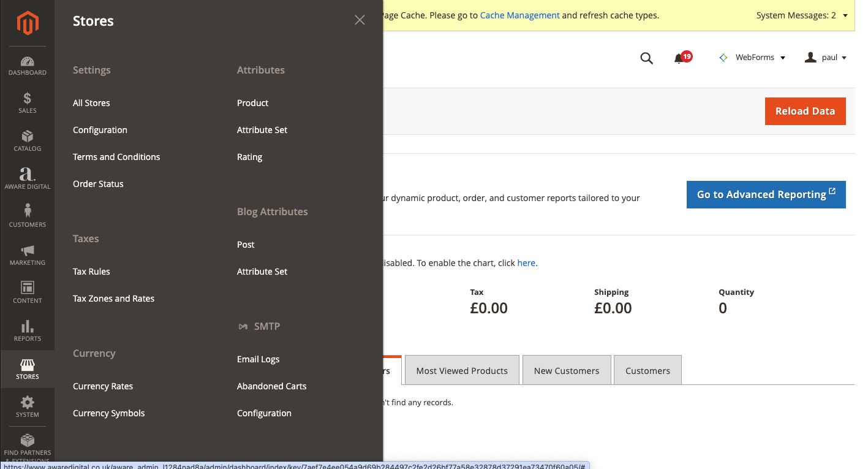868x469 pixels.
Task: Open Rating attributes
Action: pos(249,157)
